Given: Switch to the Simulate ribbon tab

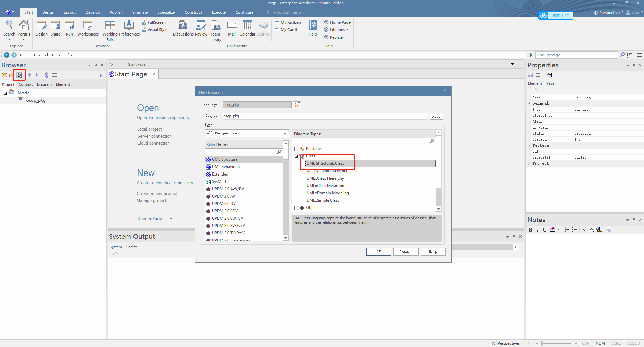Looking at the screenshot, I should pos(140,12).
